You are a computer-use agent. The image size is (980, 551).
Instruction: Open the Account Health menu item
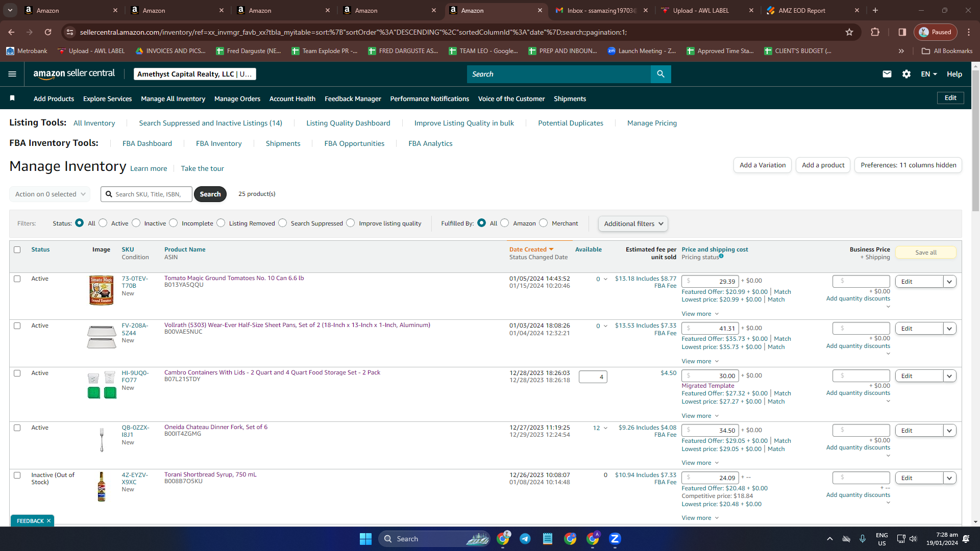click(292, 99)
